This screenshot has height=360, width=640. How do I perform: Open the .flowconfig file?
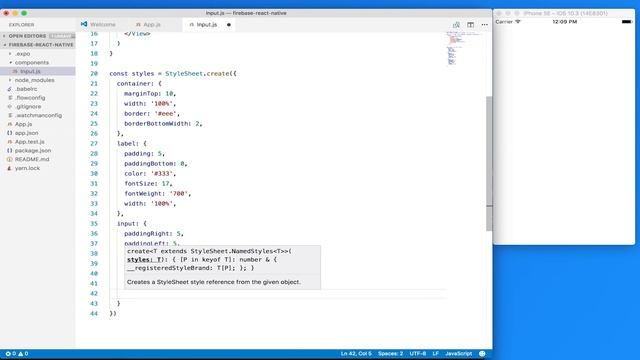pos(30,98)
